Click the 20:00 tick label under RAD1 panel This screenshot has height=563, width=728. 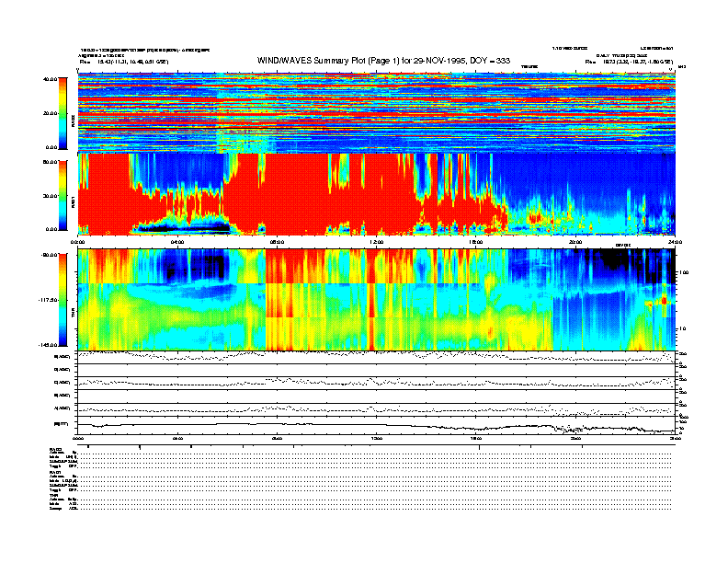coord(575,242)
